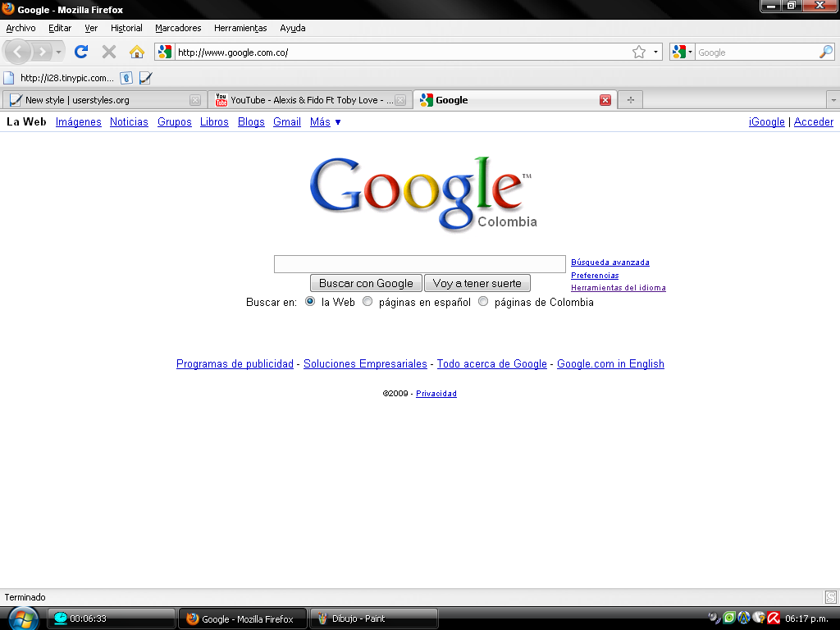
Task: Select páginas en español radio button
Action: pyautogui.click(x=367, y=302)
